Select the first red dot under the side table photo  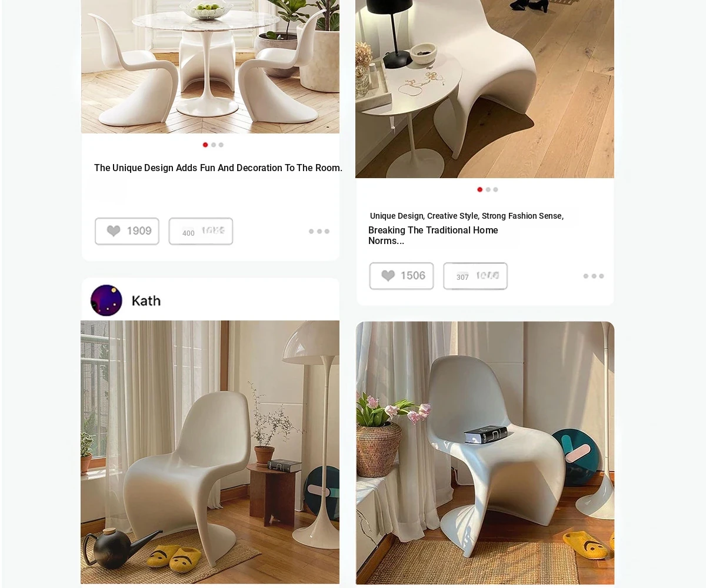pyautogui.click(x=480, y=189)
